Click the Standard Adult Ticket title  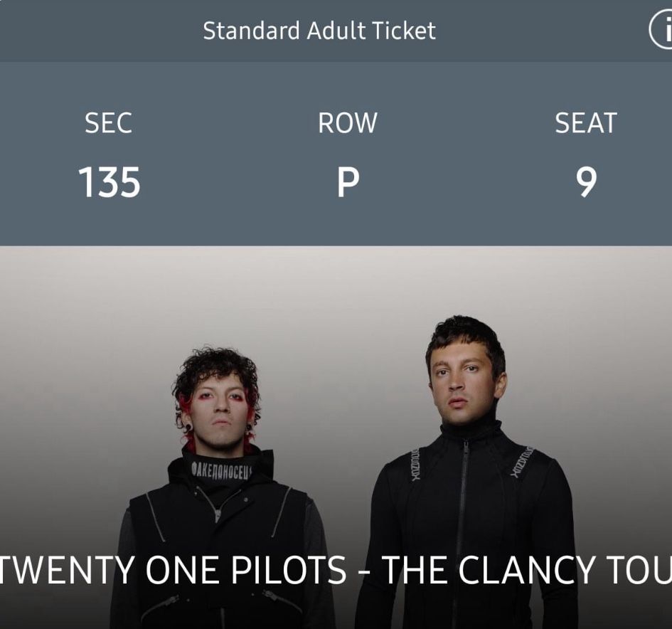click(x=319, y=31)
